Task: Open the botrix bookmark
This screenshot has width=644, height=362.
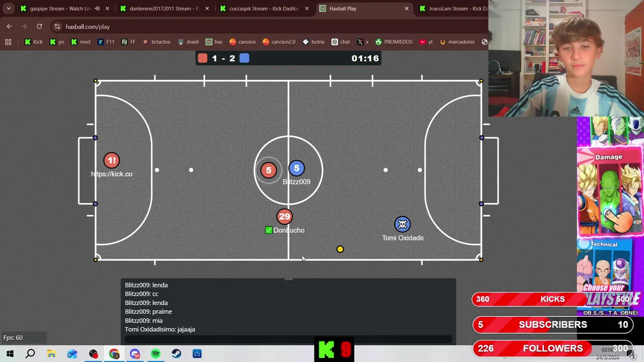Action: pos(313,42)
